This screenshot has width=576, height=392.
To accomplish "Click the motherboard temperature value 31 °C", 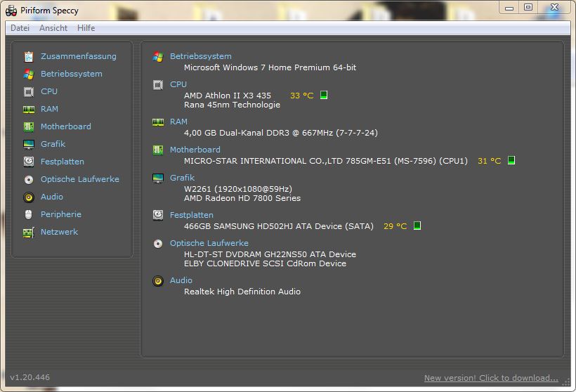I will [x=490, y=161].
